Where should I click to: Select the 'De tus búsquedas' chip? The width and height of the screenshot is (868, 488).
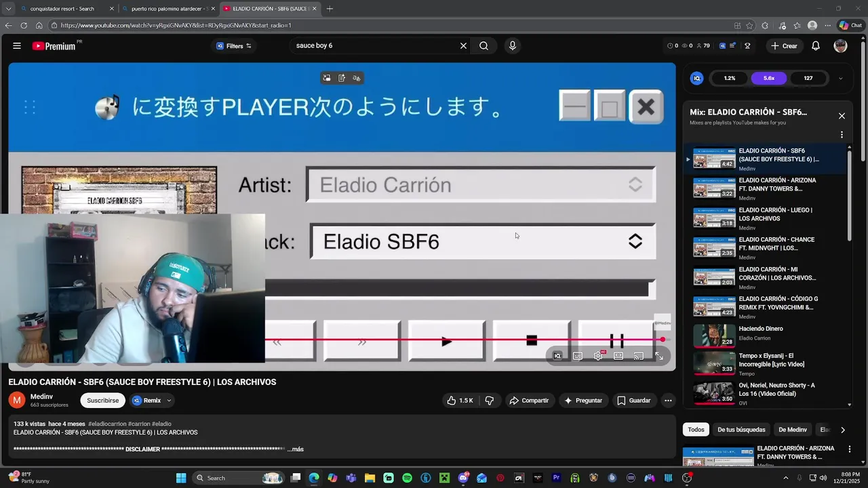[741, 430]
